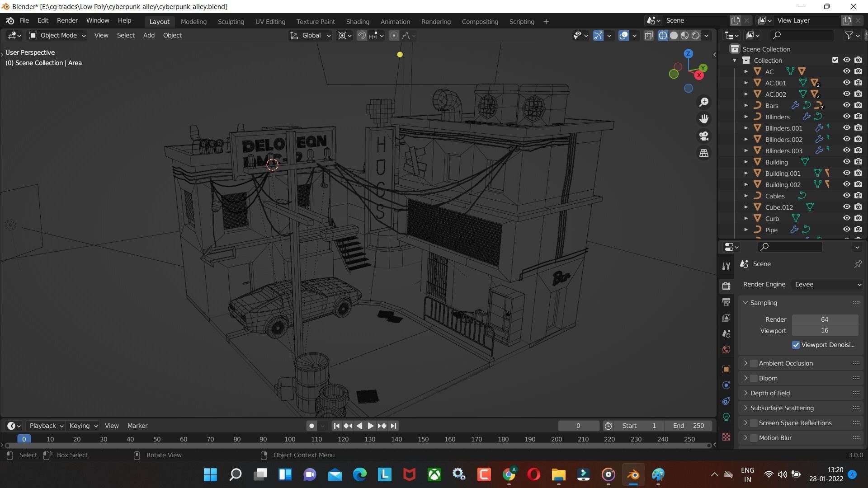Open the World properties tab
Image resolution: width=868 pixels, height=488 pixels.
(x=726, y=350)
